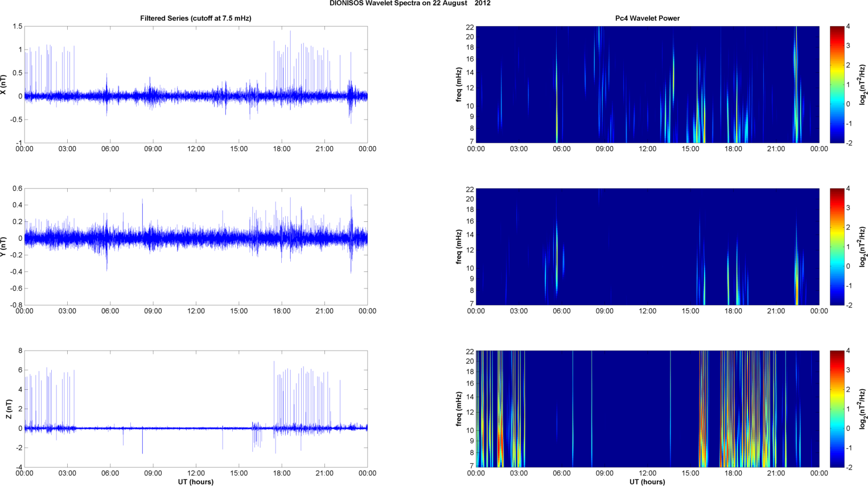The height and width of the screenshot is (486, 868).
Task: Click the '18:00' tick under the Y filtered series
Action: coord(282,311)
